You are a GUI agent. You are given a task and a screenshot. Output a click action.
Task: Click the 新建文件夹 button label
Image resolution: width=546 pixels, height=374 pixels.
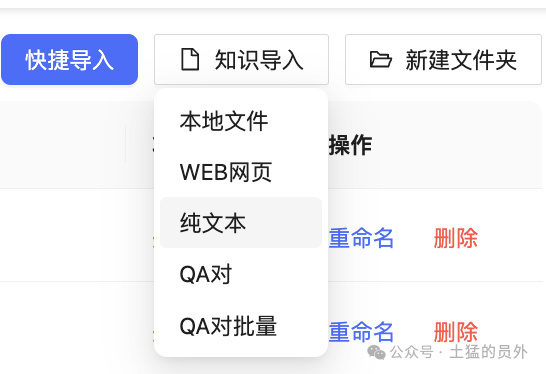coord(461,60)
